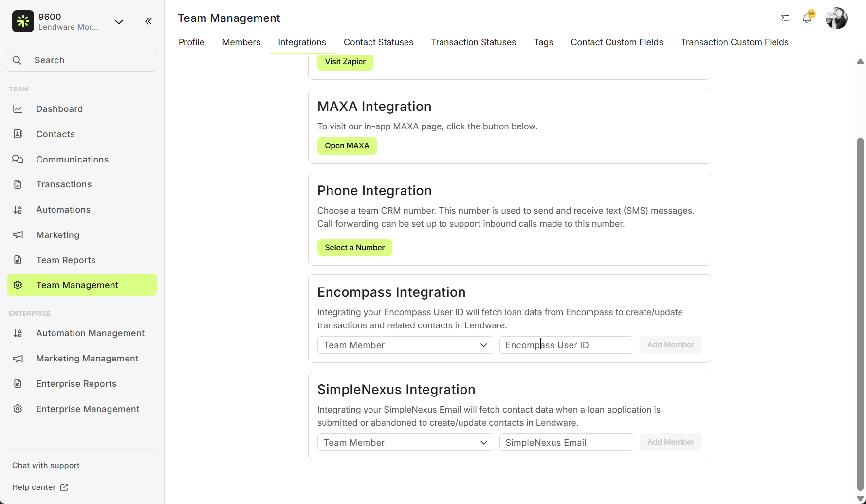Viewport: 866px width, 504px height.
Task: Click the Communications chat bubbles icon
Action: tap(18, 160)
